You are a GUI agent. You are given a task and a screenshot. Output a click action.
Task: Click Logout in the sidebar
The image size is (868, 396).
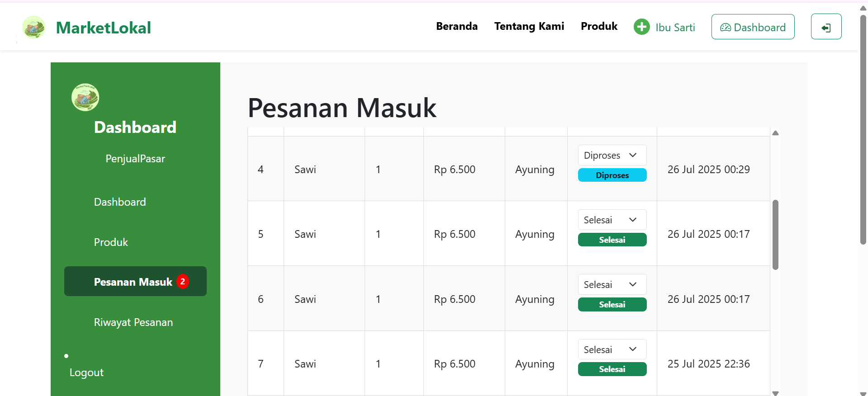point(86,372)
